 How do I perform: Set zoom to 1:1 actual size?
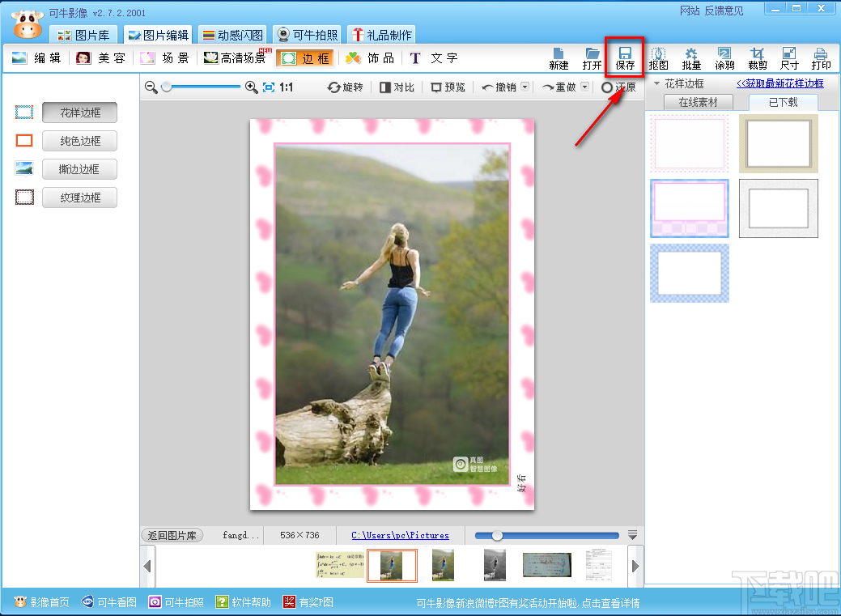tap(287, 87)
